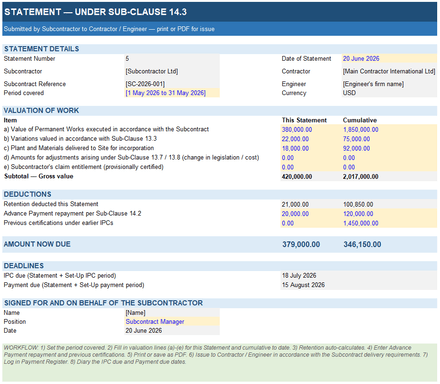Image resolution: width=440 pixels, height=384 pixels.
Task: Click previous certifications this-statement 0.00 cell
Action: point(311,223)
